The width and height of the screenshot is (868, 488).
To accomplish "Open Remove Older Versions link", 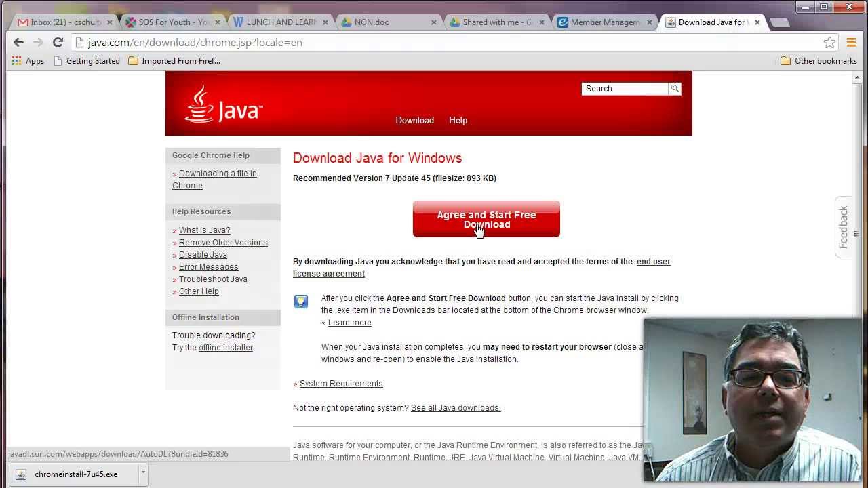I will pyautogui.click(x=223, y=243).
